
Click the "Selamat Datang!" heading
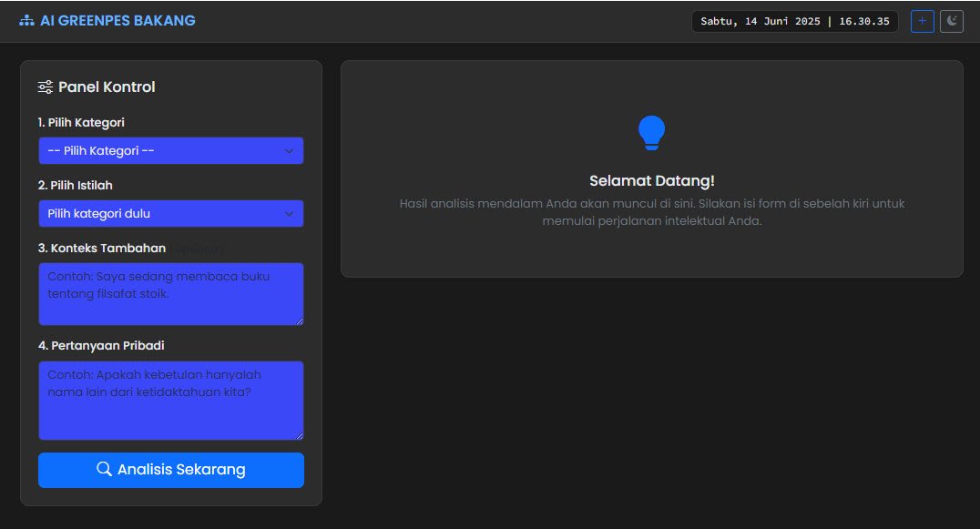click(x=652, y=180)
